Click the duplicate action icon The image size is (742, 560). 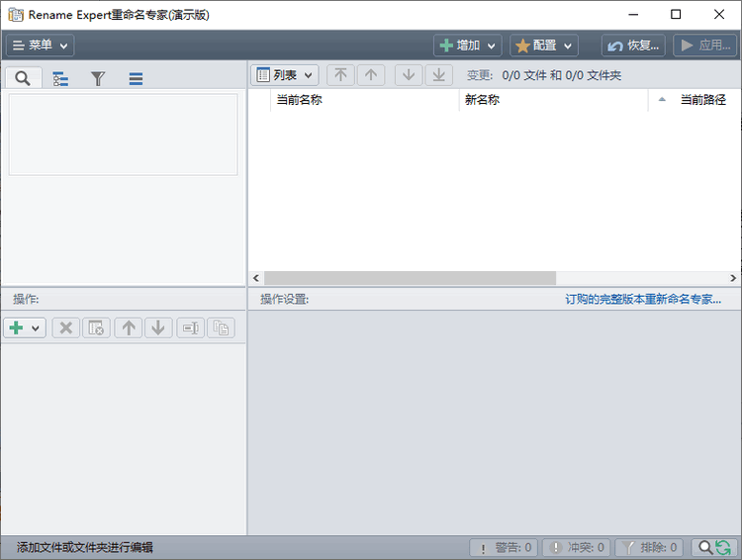(x=221, y=327)
